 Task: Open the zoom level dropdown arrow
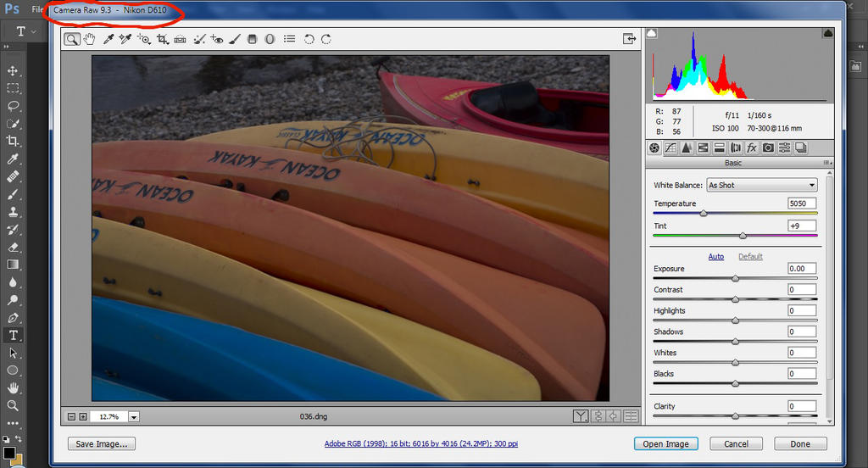134,416
